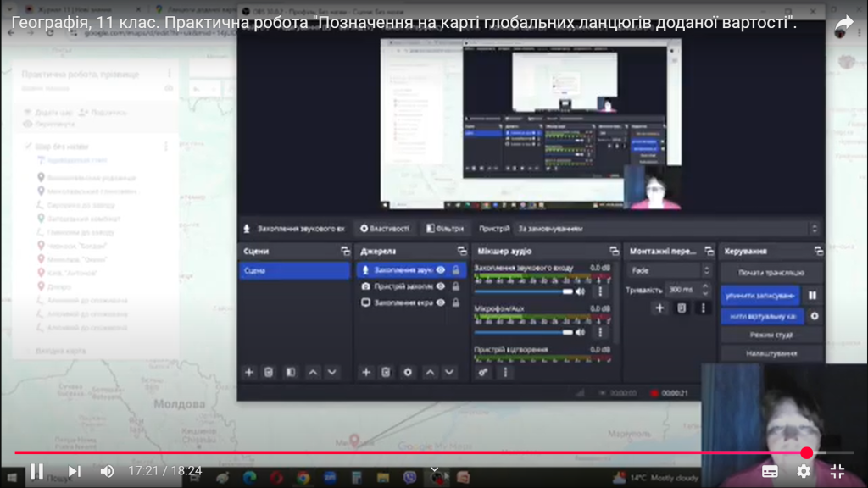Open virtual camera configuration gear
The image size is (868, 488).
tap(815, 317)
